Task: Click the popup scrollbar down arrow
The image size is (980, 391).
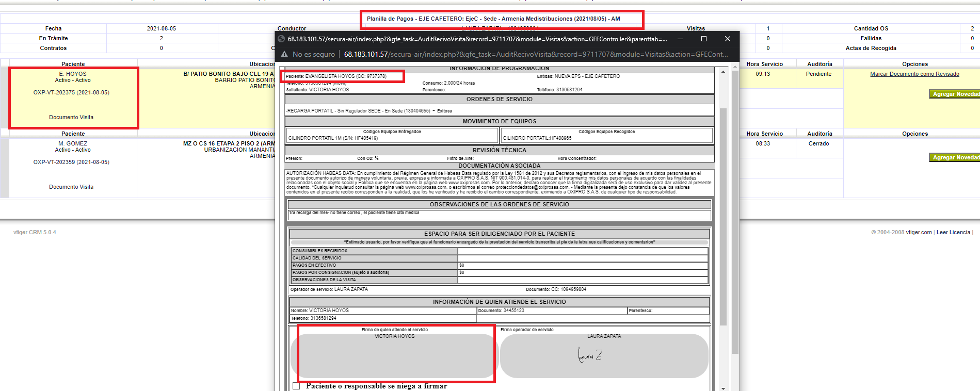Action: 723,388
